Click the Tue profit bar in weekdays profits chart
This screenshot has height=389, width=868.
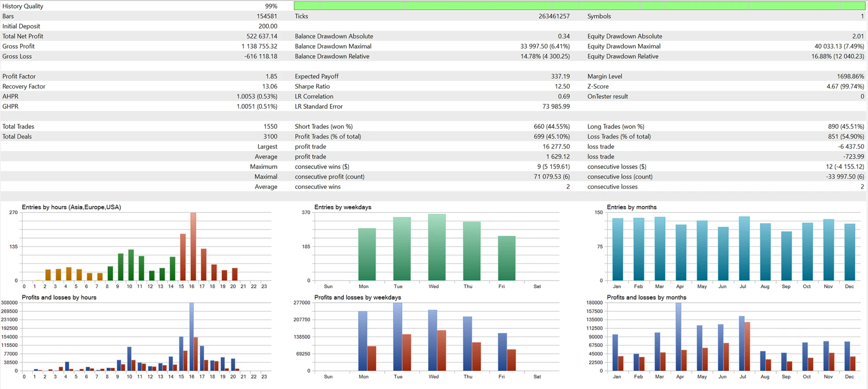click(397, 337)
